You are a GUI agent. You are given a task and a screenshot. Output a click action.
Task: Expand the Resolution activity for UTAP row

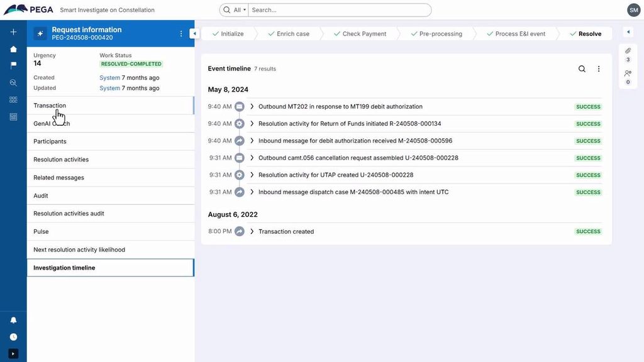252,175
